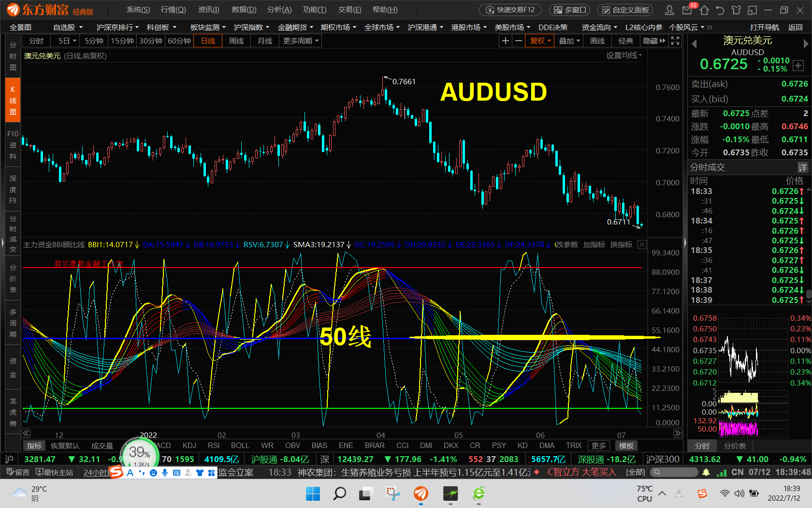
Task: Hide the toolbar using the 隐藏 button
Action: (651, 41)
